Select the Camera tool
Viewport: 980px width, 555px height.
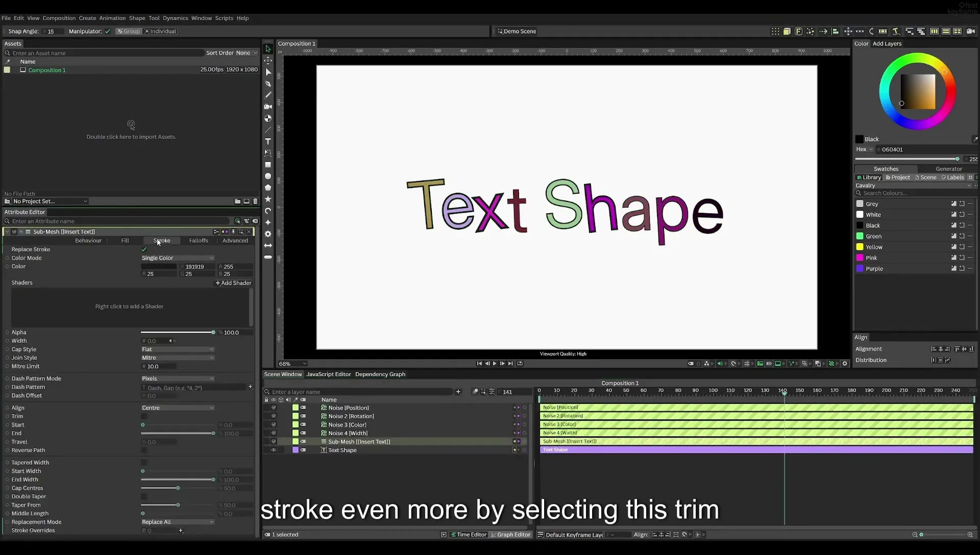pos(268,107)
